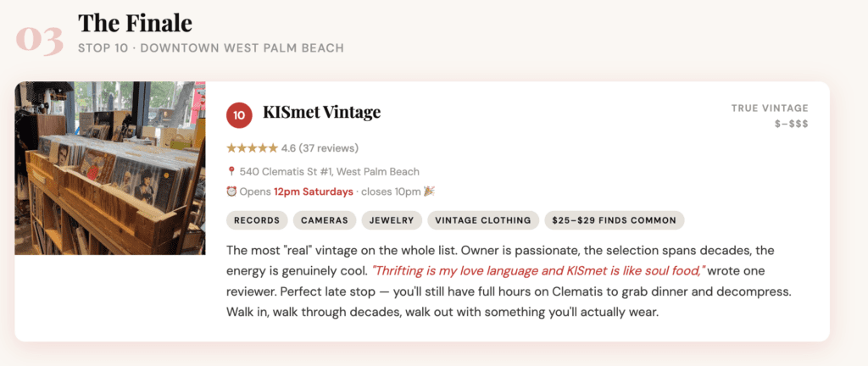Click the $–$$$ price range

click(791, 124)
